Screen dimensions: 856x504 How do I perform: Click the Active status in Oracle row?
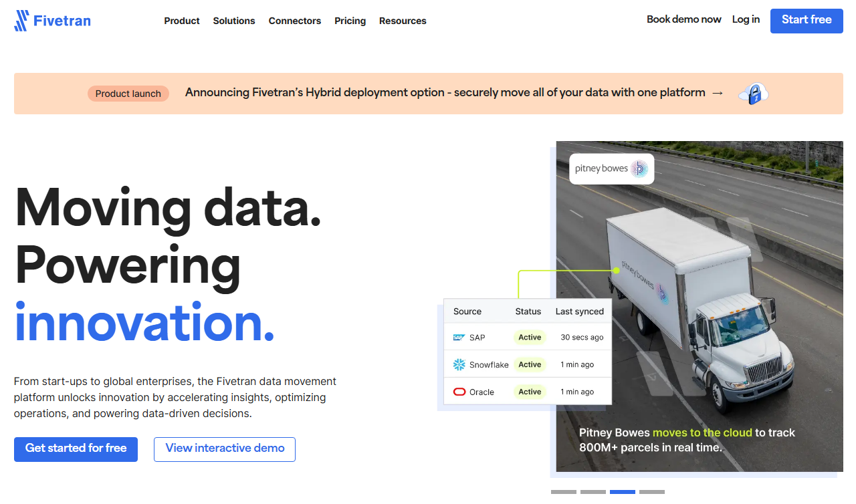click(x=530, y=392)
